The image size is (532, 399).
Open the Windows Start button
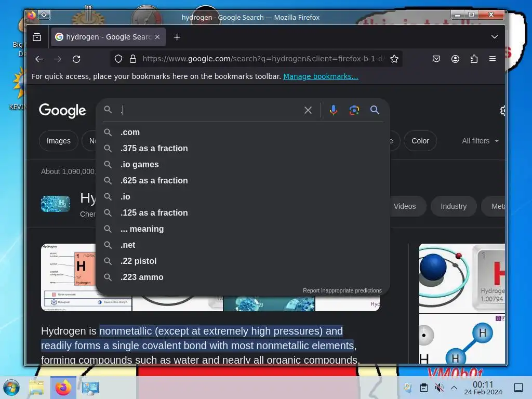11,388
